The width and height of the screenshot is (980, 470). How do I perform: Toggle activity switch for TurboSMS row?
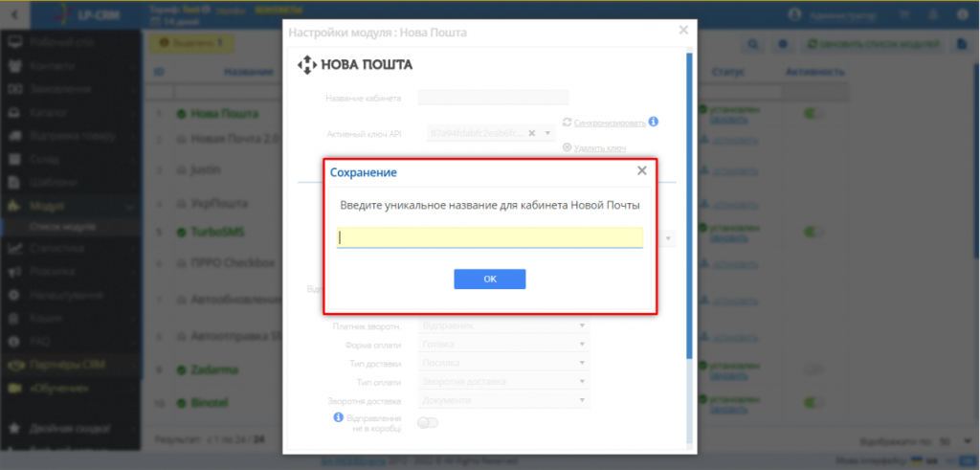tap(813, 232)
